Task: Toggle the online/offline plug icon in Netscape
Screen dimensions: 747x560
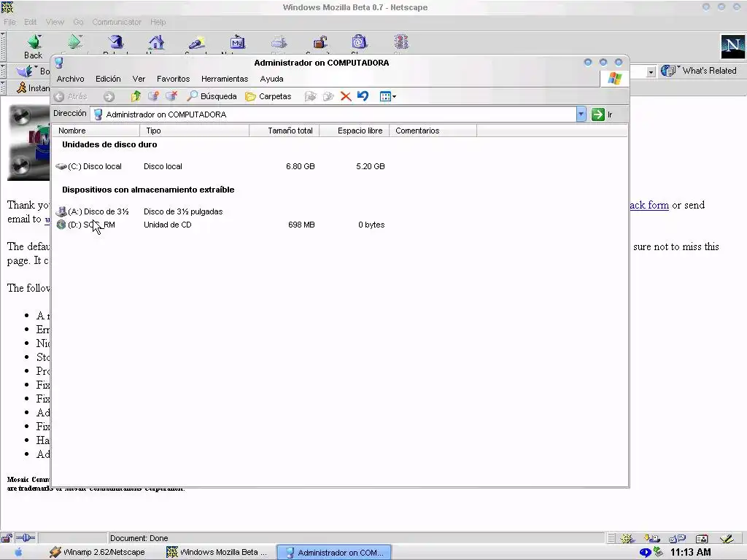Action: point(26,538)
